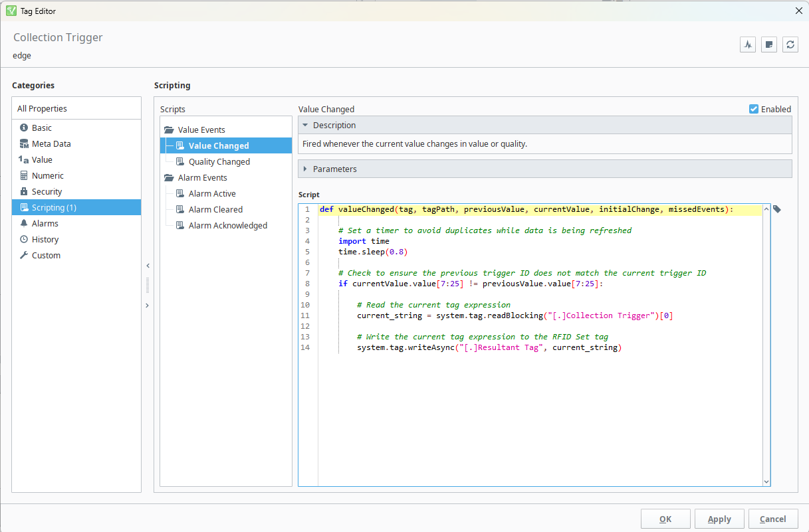Viewport: 809px width, 532px height.
Task: Click the sticky note documentation icon
Action: [769, 44]
